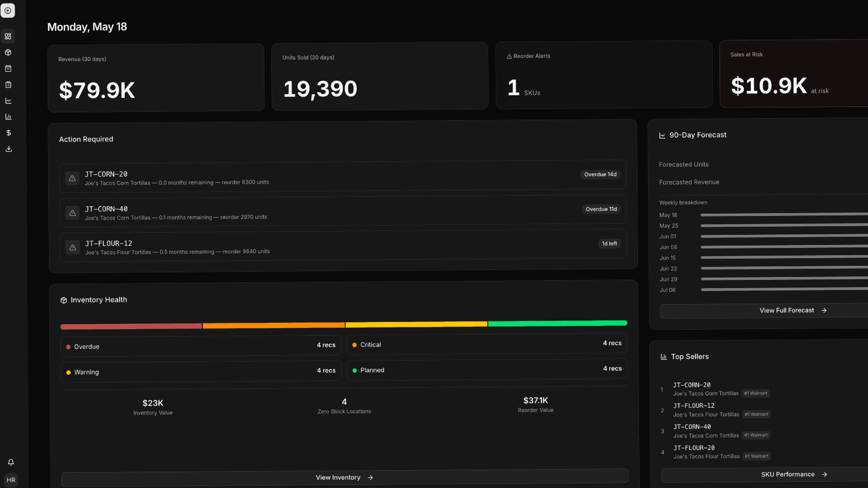Screen dimensions: 868x488
Task: Open the Sales at Risk card
Action: coord(794,73)
